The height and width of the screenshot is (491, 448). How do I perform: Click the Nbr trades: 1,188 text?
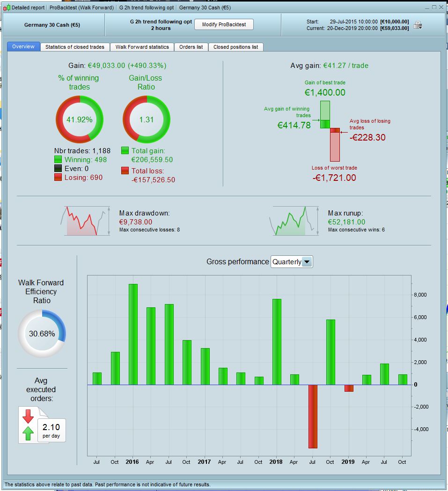click(82, 150)
